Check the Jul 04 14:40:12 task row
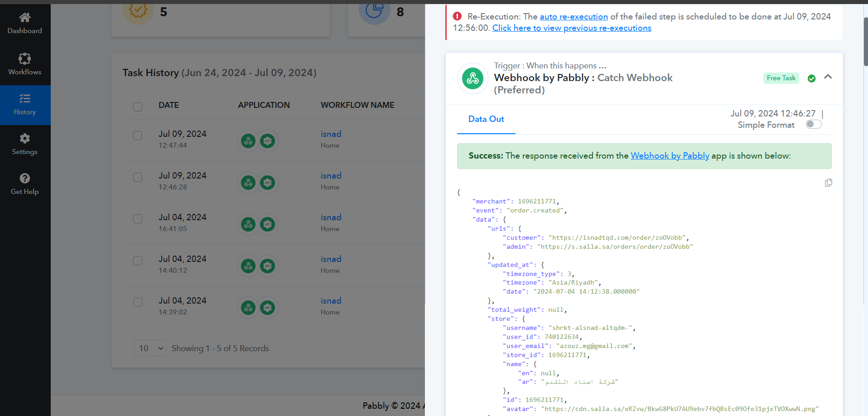 click(138, 261)
